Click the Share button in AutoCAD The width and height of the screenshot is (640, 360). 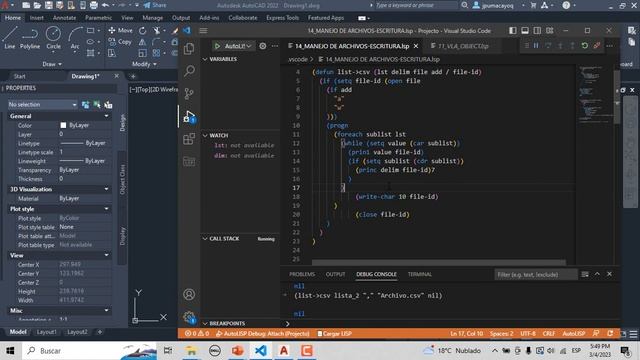click(155, 5)
